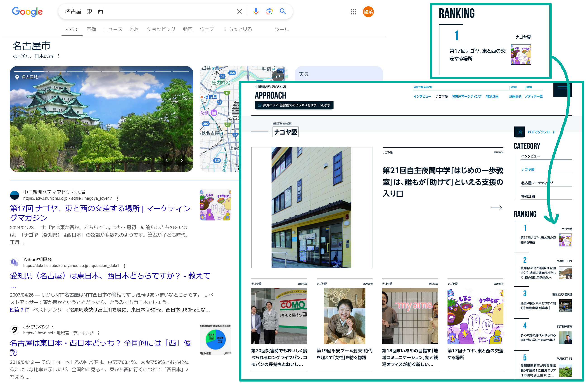Show next Nagoya Castle photo arrow
Image resolution: width=588 pixels, height=384 pixels.
pos(182,160)
